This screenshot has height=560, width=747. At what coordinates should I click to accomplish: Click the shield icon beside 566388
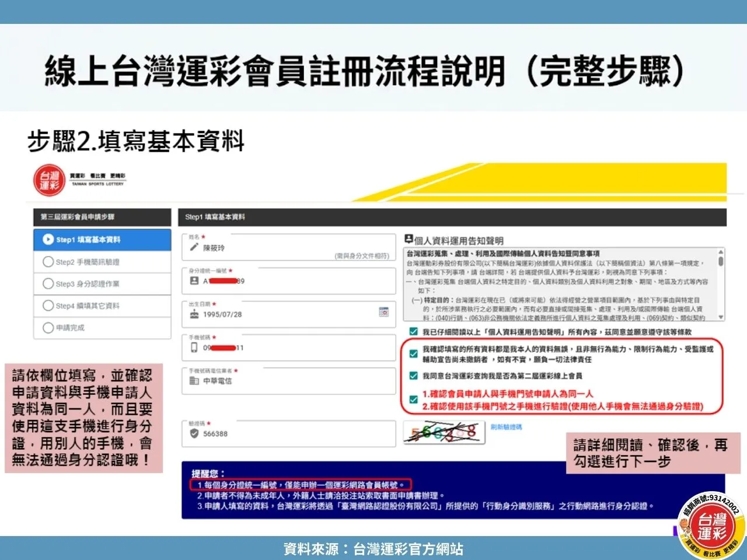tap(194, 433)
